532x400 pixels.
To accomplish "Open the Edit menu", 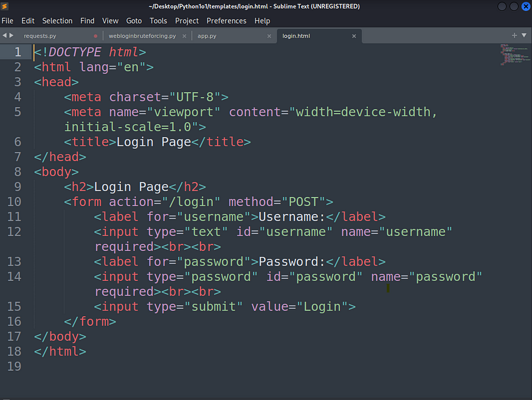I will pos(27,21).
